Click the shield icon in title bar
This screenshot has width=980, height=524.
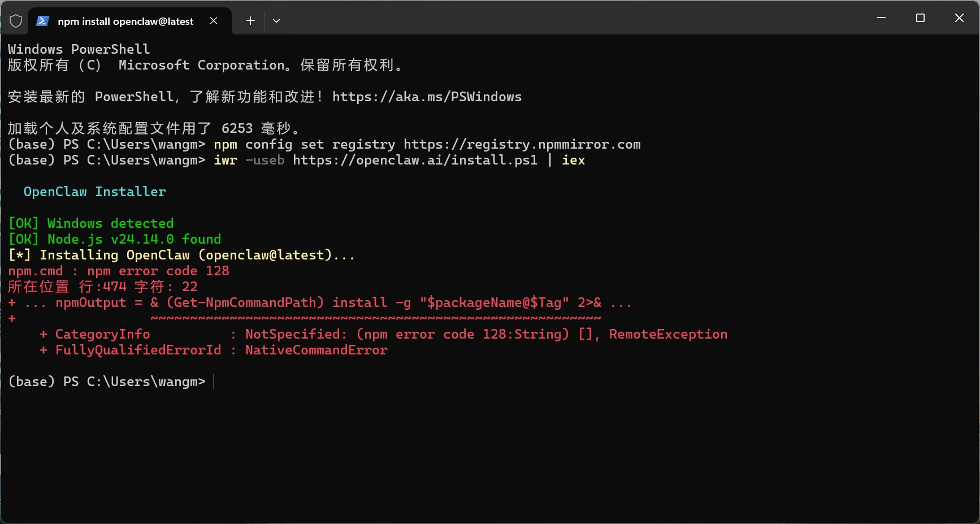click(x=16, y=21)
